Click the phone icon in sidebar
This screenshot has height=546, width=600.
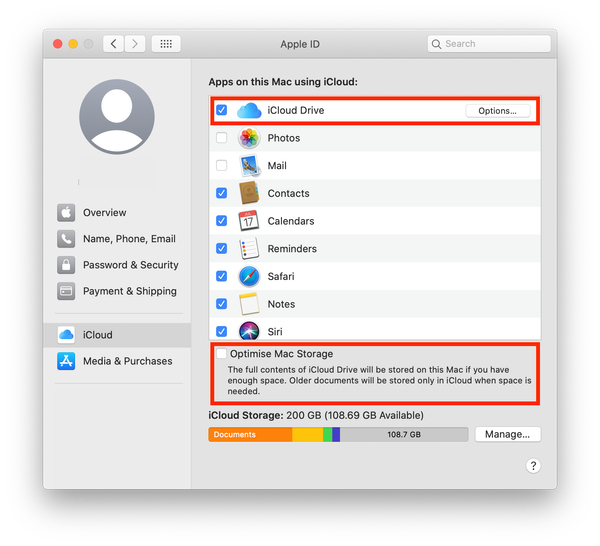pyautogui.click(x=66, y=239)
